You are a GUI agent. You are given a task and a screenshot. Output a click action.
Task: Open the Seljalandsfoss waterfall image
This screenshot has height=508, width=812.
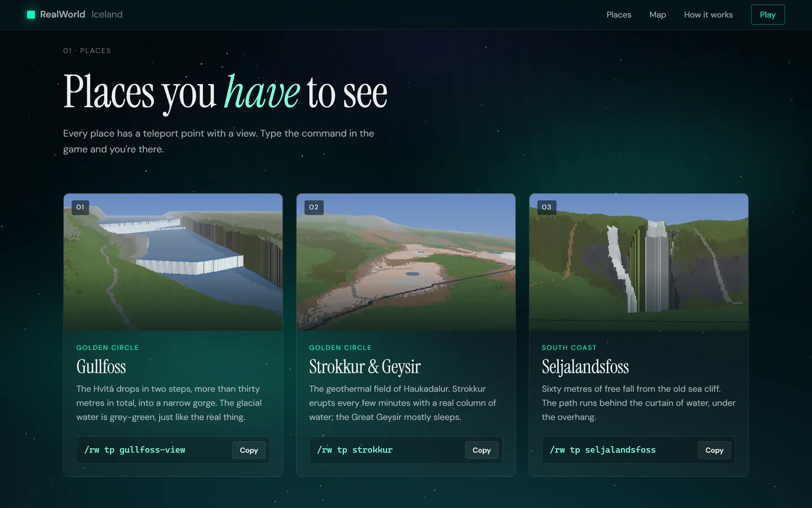[x=639, y=262]
